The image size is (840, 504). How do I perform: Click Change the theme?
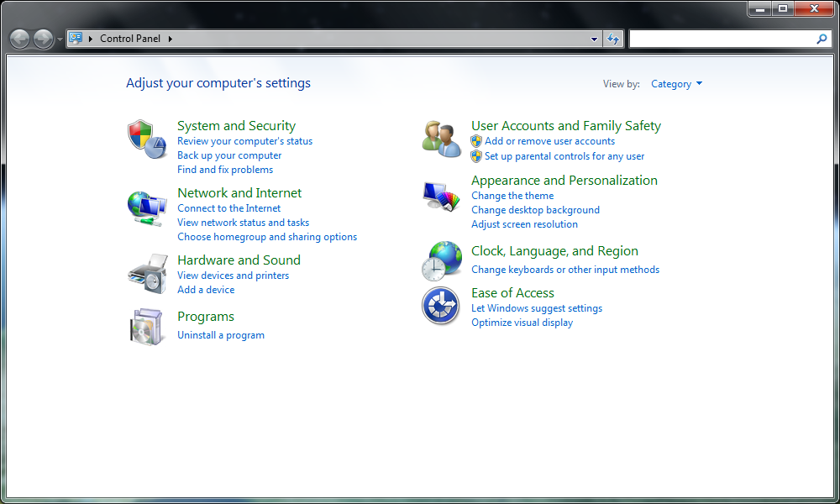point(512,196)
